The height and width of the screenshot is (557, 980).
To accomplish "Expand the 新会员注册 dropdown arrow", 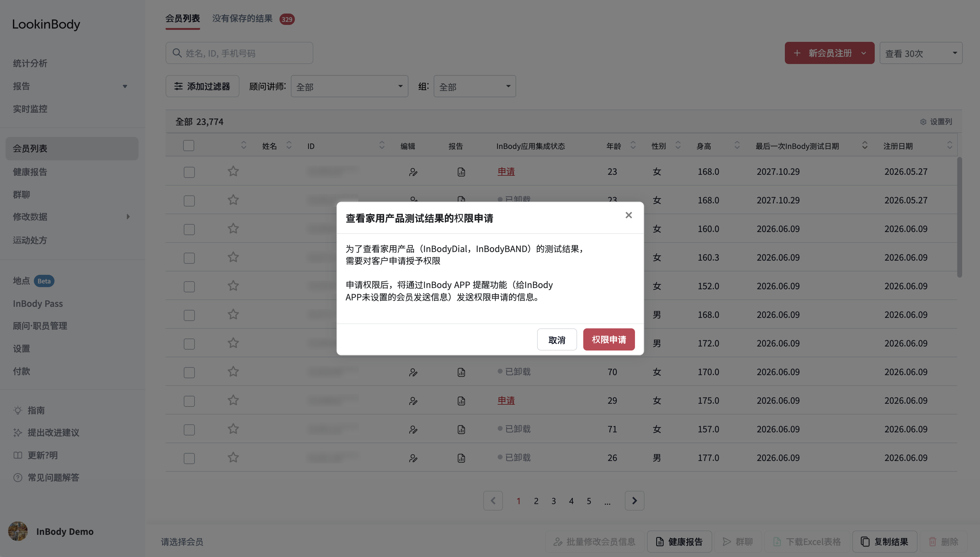I will coord(864,53).
